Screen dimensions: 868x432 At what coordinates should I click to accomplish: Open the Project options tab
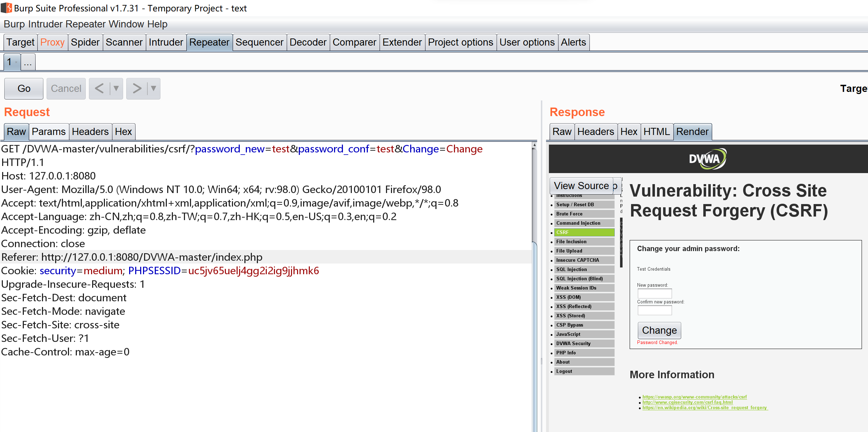(x=460, y=42)
